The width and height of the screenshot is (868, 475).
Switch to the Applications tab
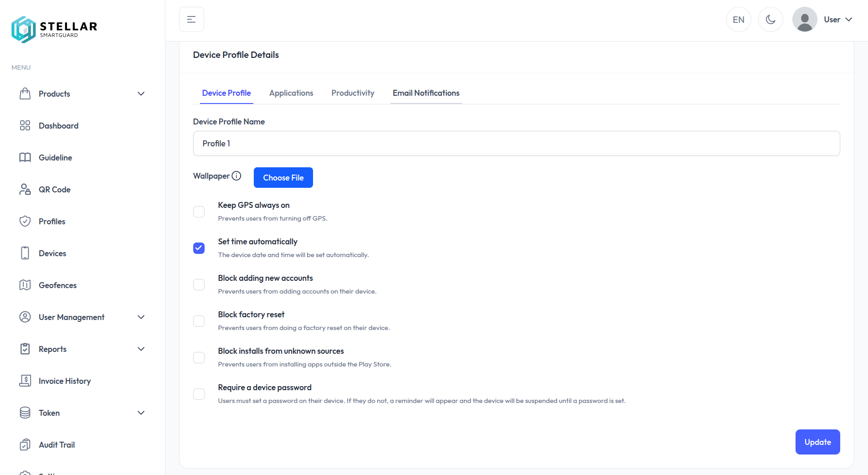point(291,93)
